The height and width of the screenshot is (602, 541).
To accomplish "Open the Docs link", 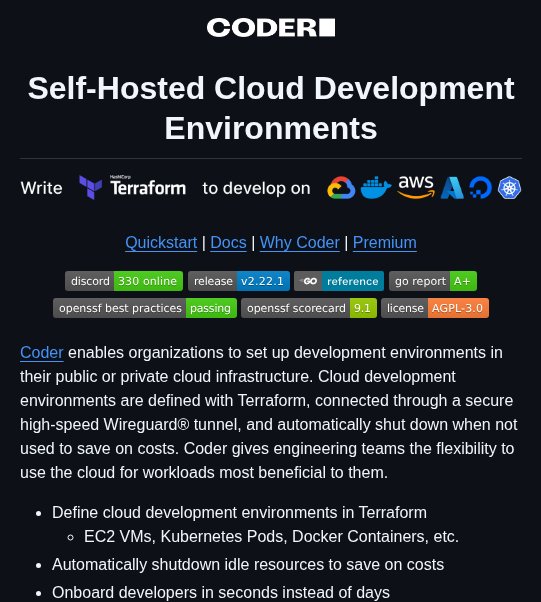I will pyautogui.click(x=228, y=243).
